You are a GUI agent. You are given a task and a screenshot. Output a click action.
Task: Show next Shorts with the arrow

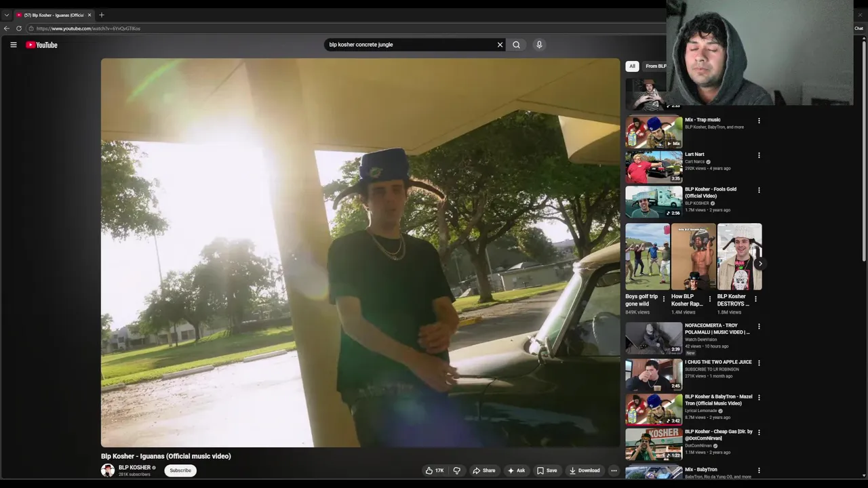point(760,264)
